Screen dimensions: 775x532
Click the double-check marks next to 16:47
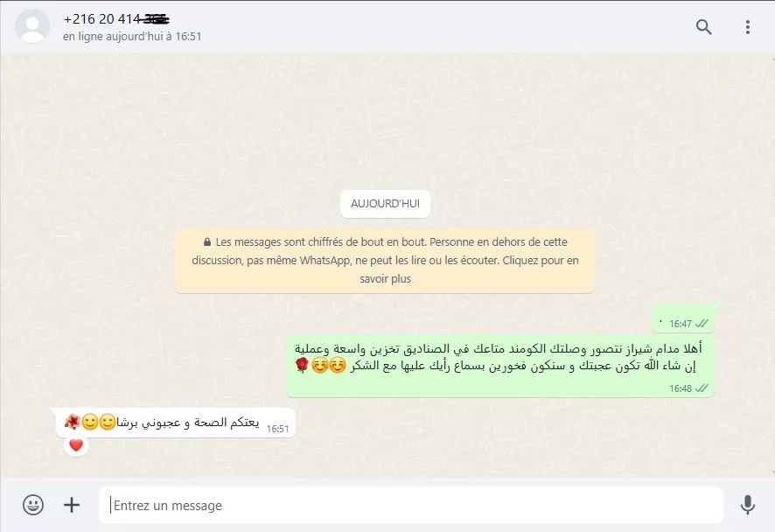[x=702, y=324]
